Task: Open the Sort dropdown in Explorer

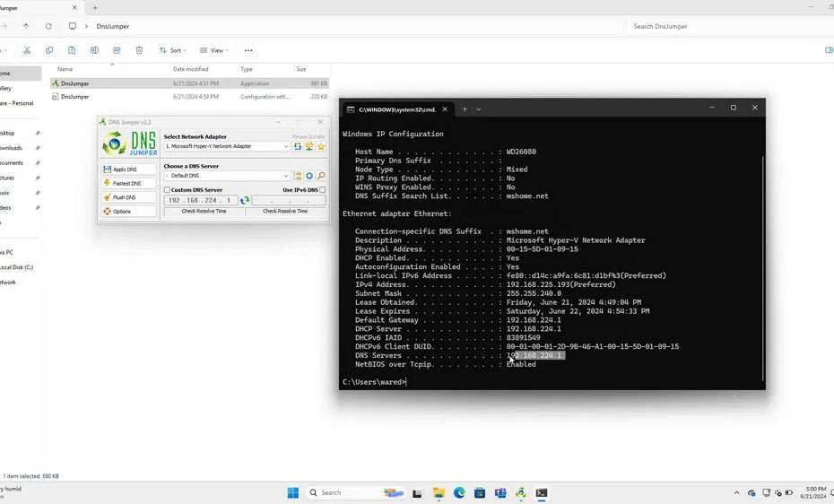Action: coord(173,50)
